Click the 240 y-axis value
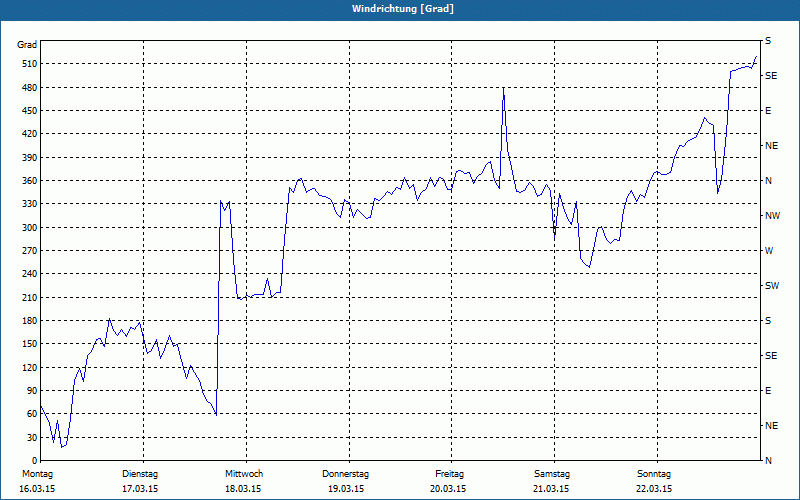The height and width of the screenshot is (500, 800). [30, 274]
